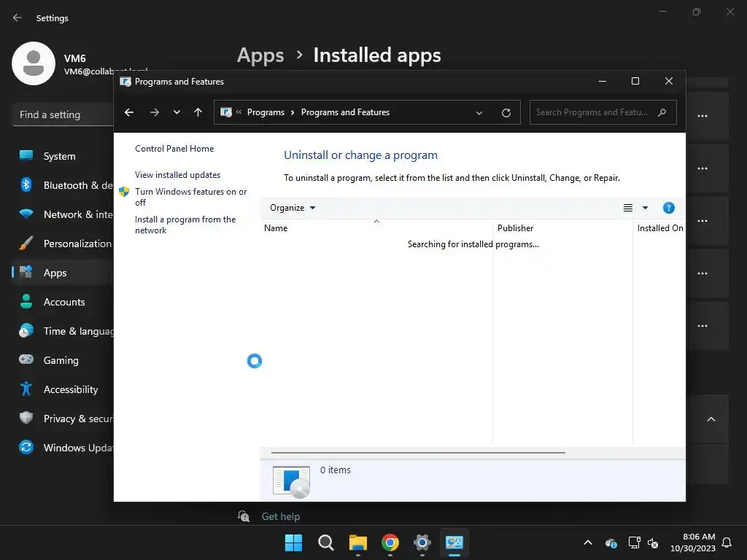
Task: Open the blue help question icon
Action: [668, 208]
